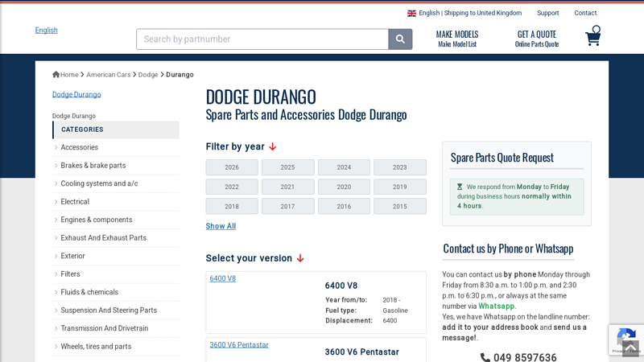Filter by year 2022

(x=232, y=187)
